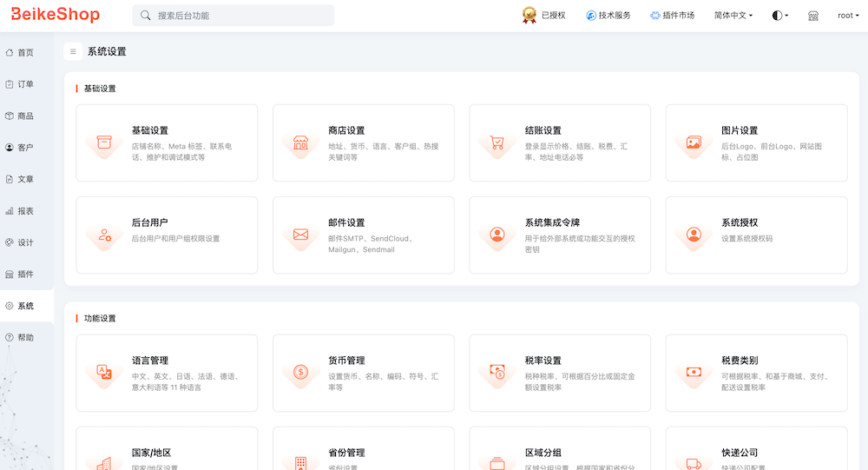Open 设计 in the sidebar

(27, 242)
